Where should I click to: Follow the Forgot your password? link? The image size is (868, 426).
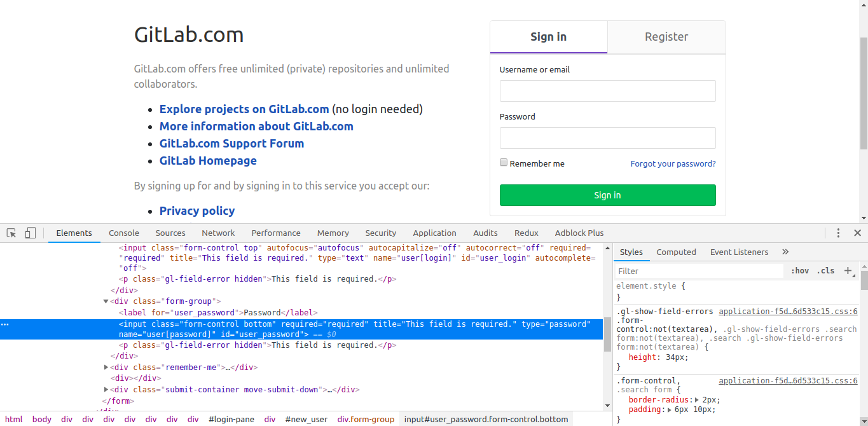pyautogui.click(x=673, y=163)
